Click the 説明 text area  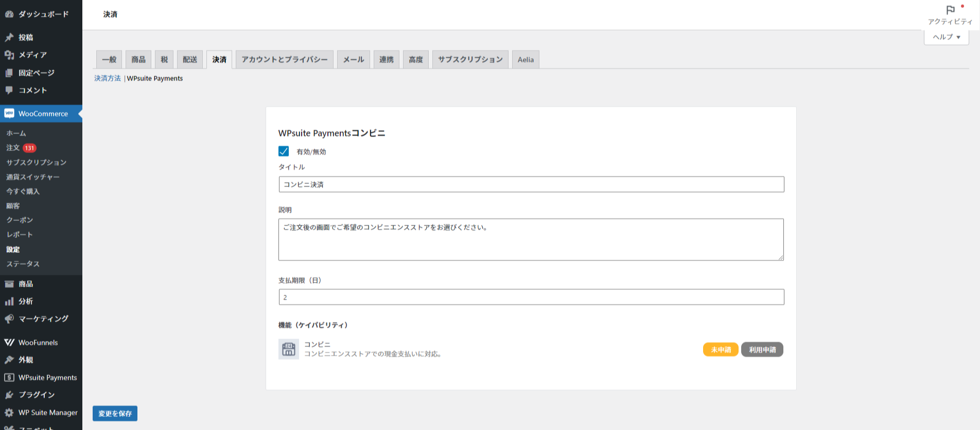pyautogui.click(x=531, y=240)
